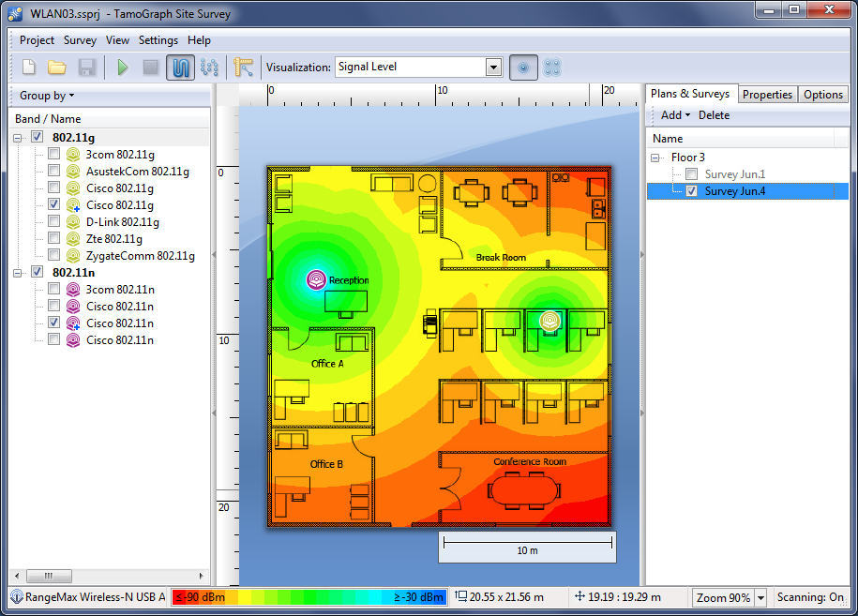Click the Band / Name column header
Image resolution: width=858 pixels, height=616 pixels.
click(x=110, y=119)
